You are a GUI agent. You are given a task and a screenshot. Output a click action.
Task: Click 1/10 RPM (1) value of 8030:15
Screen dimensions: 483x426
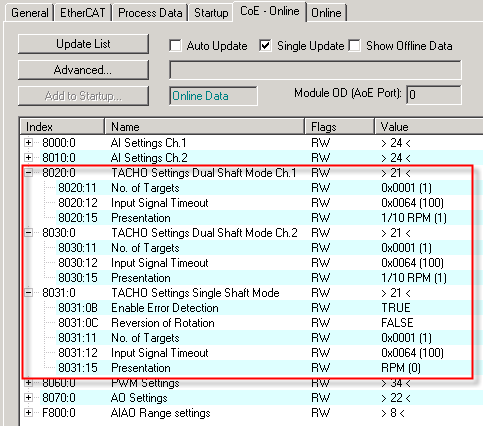pyautogui.click(x=414, y=278)
